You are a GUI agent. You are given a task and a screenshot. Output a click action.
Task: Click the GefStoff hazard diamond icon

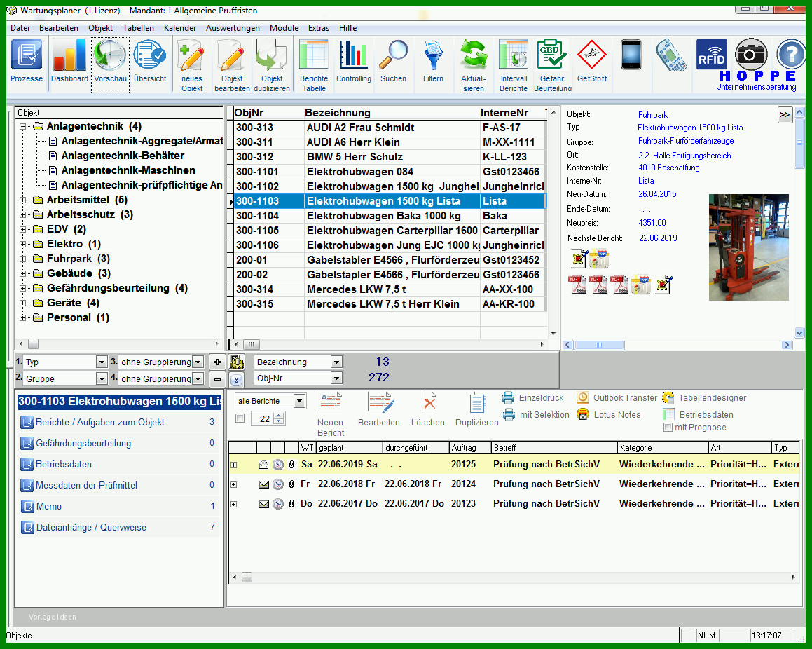[x=592, y=62]
